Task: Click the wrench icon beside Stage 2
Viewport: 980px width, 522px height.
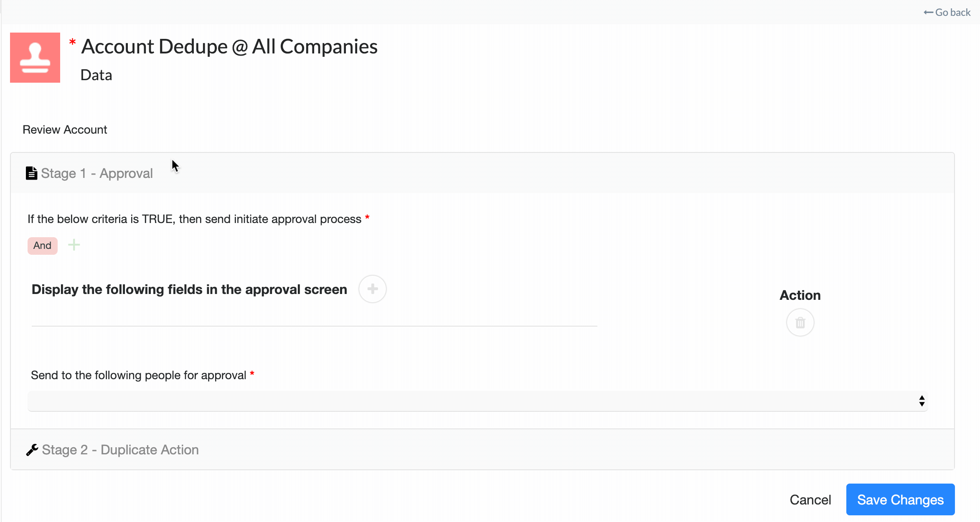Action: tap(32, 450)
